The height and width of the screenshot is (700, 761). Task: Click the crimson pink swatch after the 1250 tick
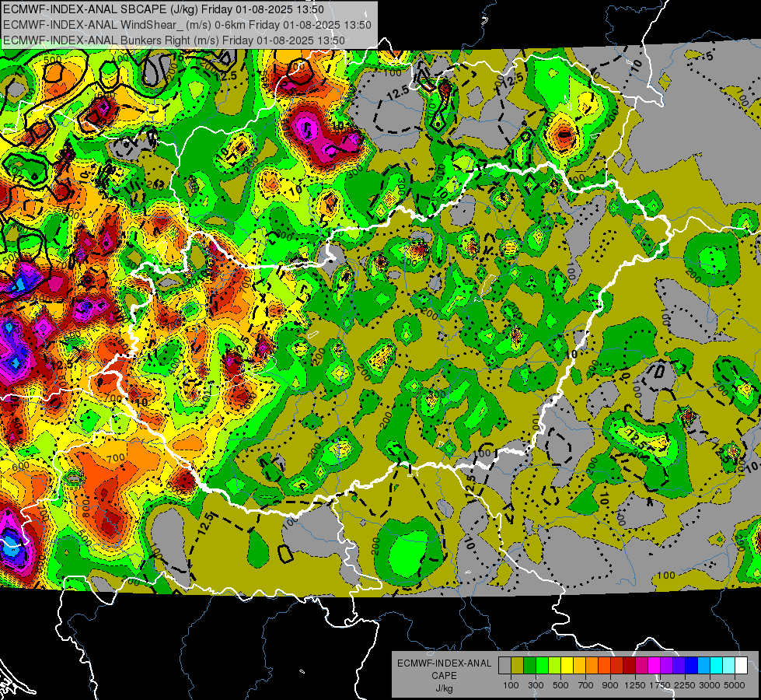tap(641, 665)
